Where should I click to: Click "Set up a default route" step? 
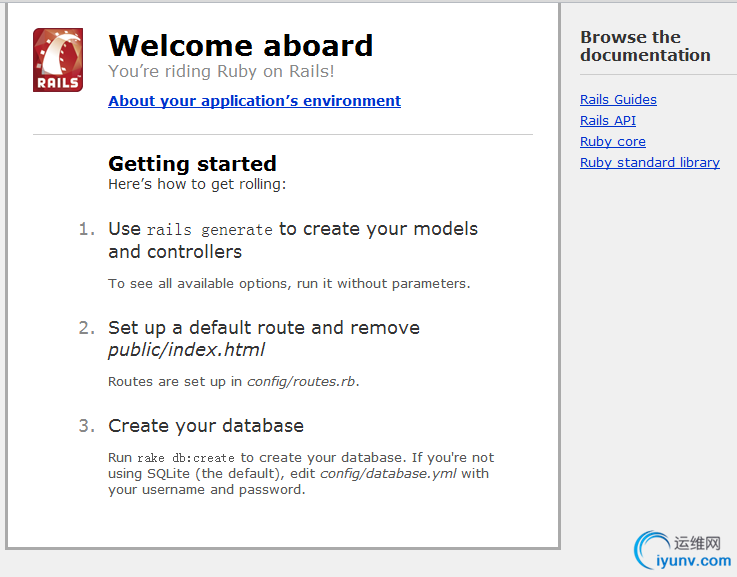click(264, 339)
